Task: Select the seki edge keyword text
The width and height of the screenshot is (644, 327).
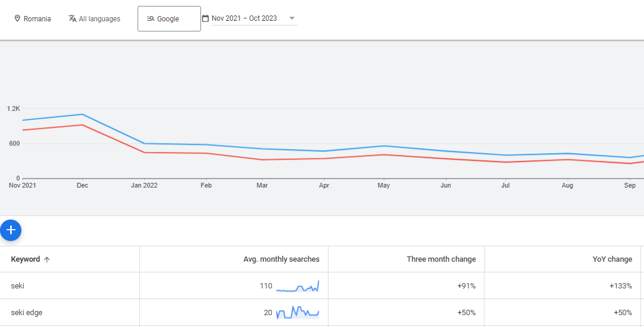Action: [27, 313]
